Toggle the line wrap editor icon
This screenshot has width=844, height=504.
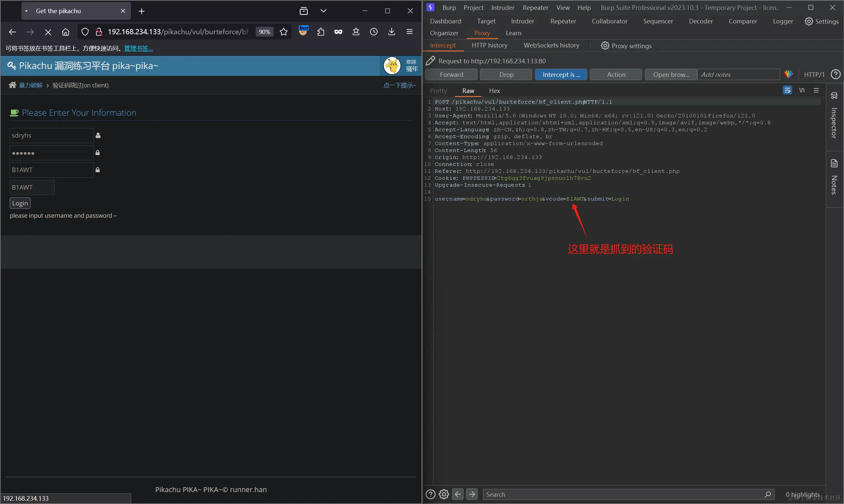787,90
